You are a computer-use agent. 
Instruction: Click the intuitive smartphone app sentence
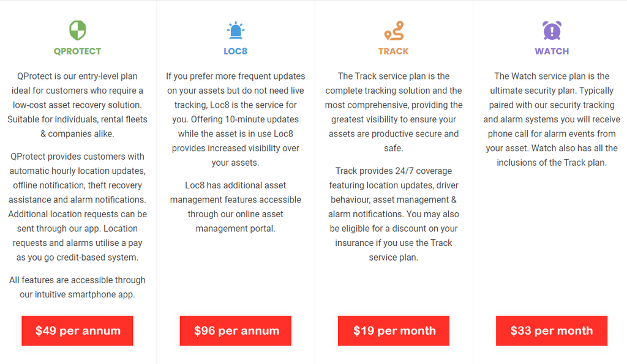77,287
